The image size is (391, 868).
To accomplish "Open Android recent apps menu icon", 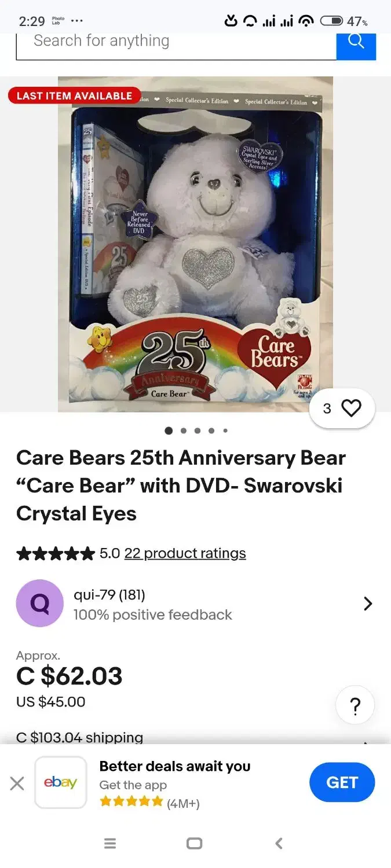I will click(110, 844).
